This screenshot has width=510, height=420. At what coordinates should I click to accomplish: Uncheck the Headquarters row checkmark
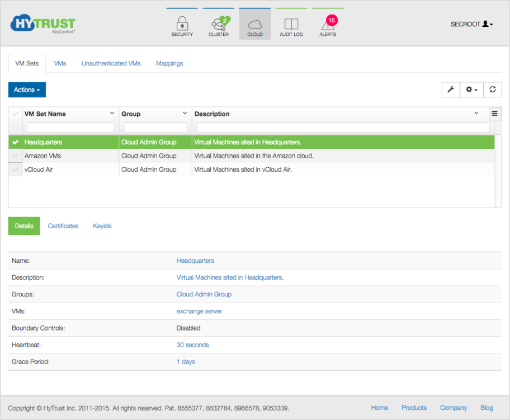click(15, 142)
